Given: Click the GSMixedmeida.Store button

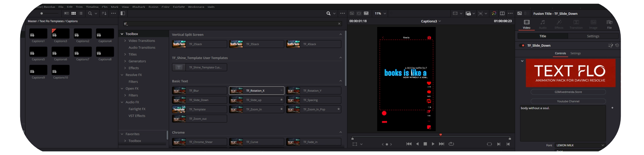Looking at the screenshot, I should 568,92.
